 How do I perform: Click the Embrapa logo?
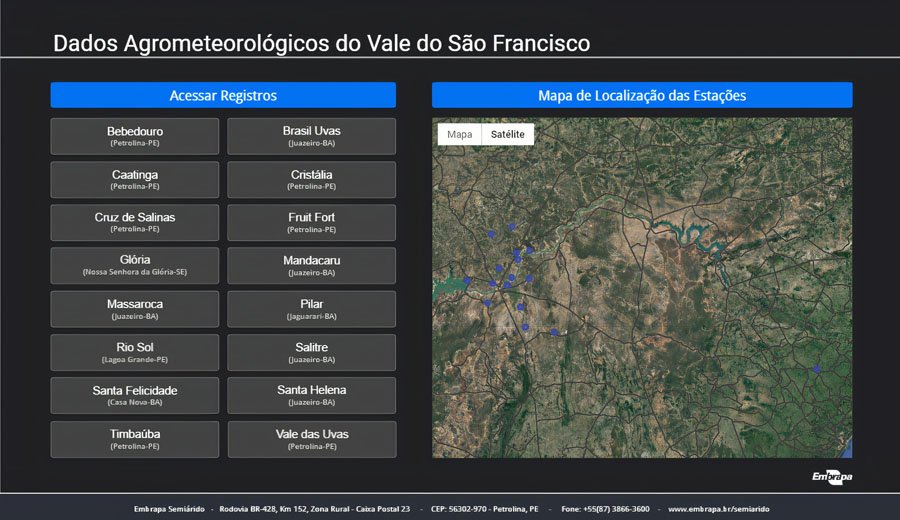831,477
